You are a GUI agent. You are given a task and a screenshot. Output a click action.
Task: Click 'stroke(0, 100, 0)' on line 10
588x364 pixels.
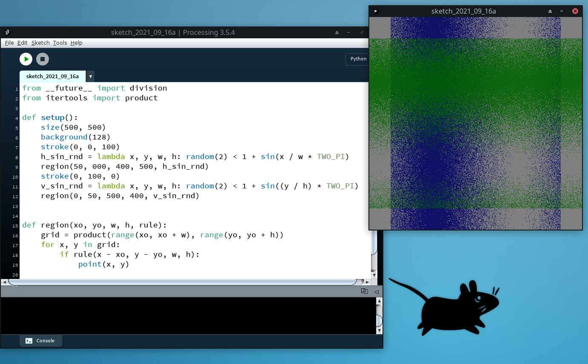80,176
